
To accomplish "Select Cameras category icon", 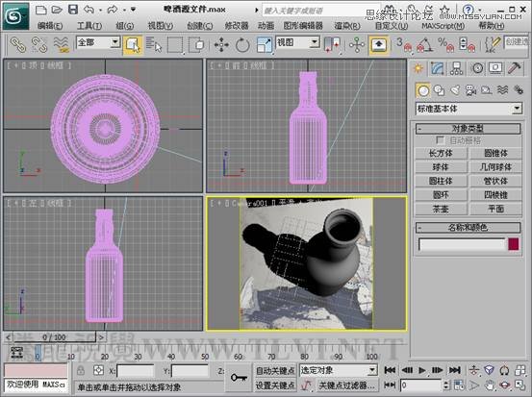I will point(471,90).
